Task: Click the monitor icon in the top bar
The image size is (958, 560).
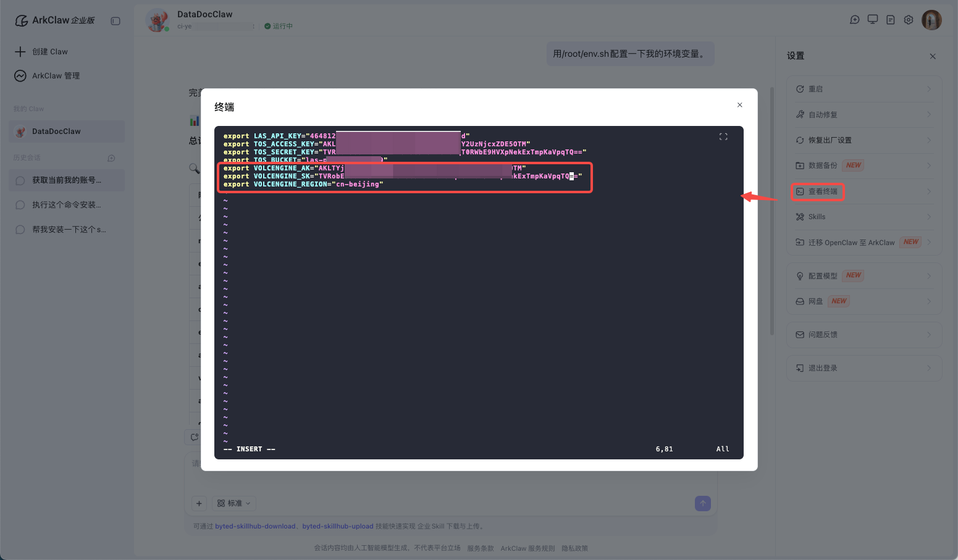Action: pos(873,20)
